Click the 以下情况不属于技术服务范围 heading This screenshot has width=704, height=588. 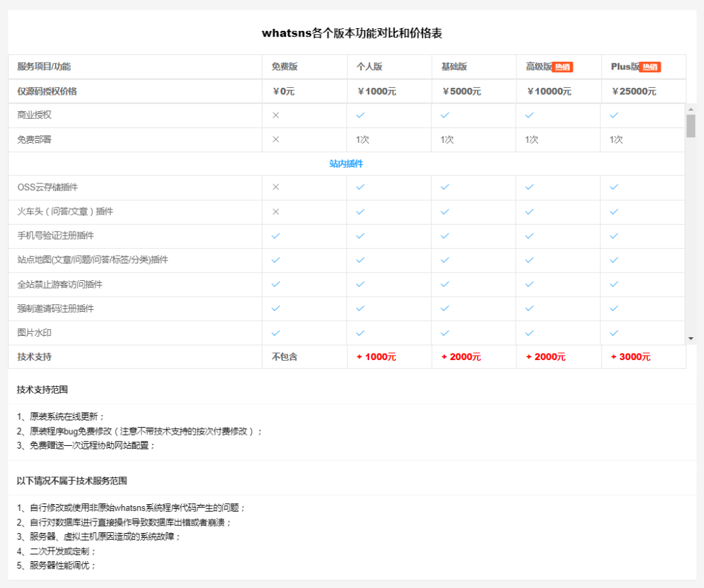(x=71, y=481)
